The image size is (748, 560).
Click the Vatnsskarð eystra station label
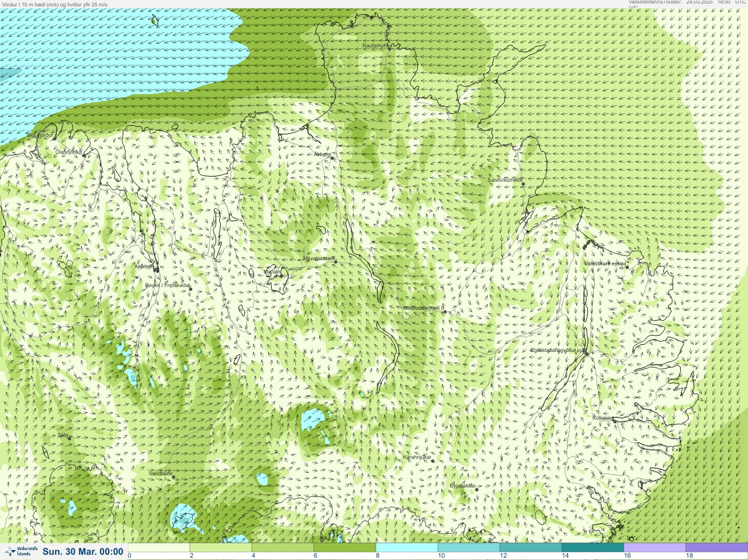(x=605, y=264)
